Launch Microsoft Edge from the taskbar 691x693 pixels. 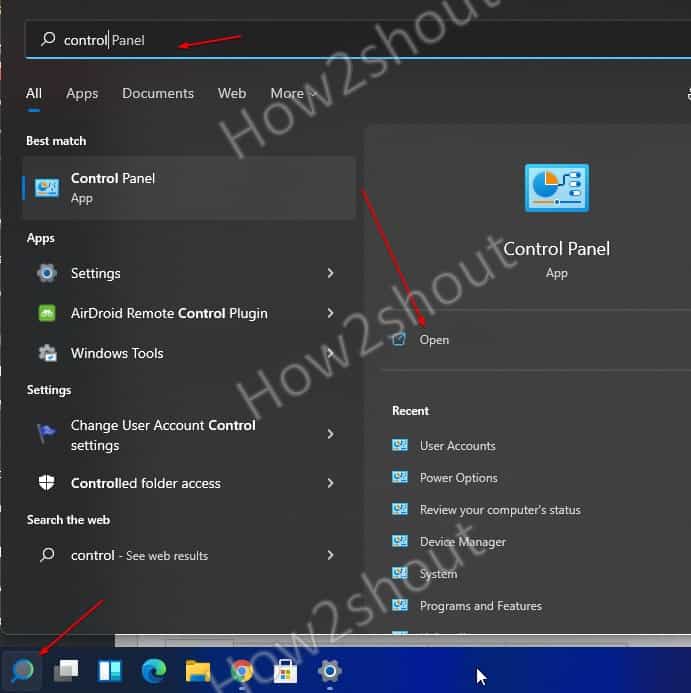pos(154,670)
